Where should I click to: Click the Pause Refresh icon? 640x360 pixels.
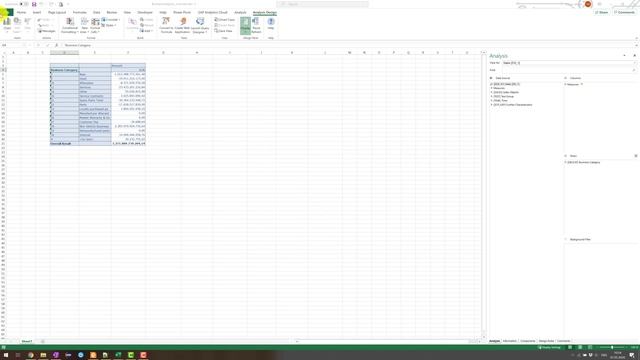tap(256, 25)
